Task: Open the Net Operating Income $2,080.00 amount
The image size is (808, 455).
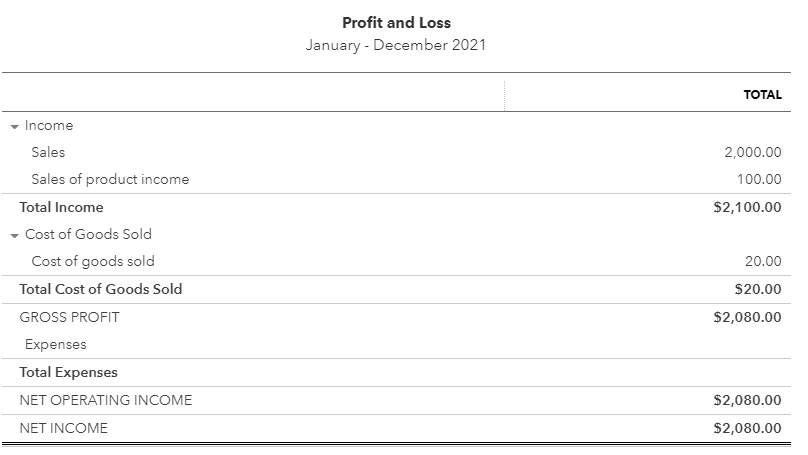Action: pyautogui.click(x=747, y=400)
